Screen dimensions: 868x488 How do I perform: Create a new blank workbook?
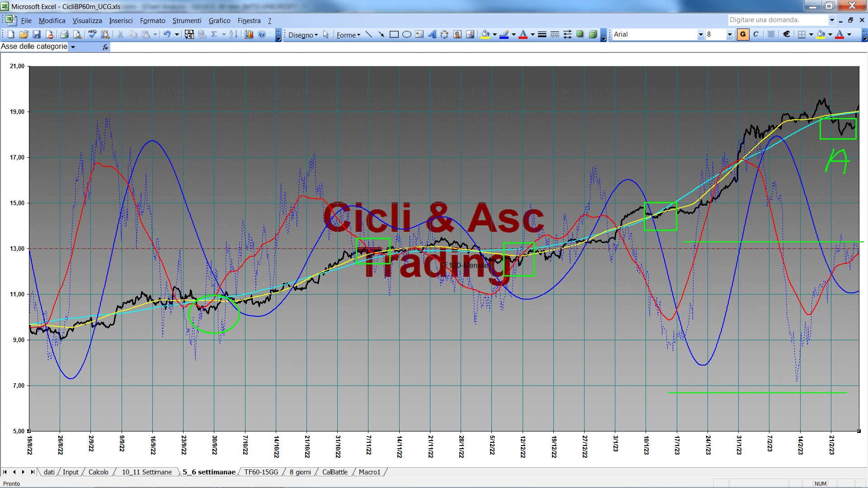(11, 34)
